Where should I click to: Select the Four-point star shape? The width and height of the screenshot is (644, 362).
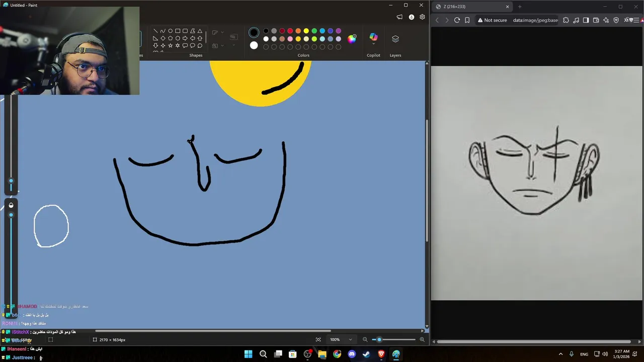163,46
